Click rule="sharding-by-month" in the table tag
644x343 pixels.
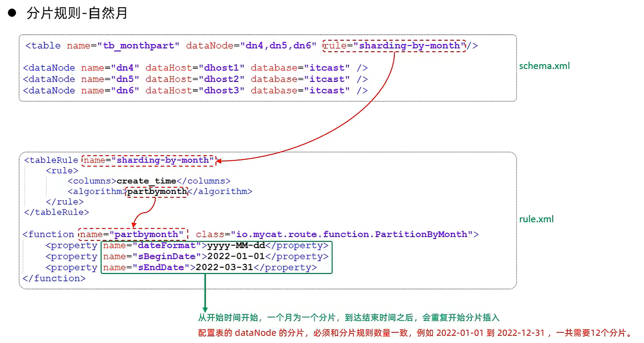(394, 46)
